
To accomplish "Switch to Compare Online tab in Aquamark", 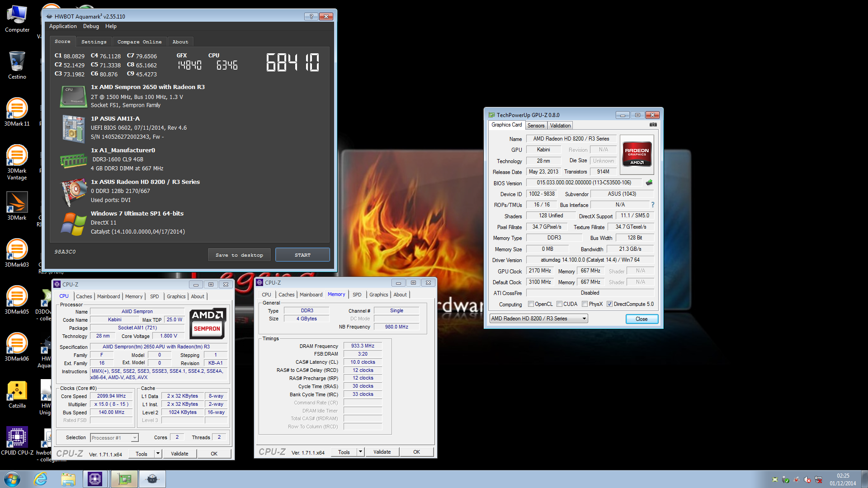I will click(x=139, y=42).
